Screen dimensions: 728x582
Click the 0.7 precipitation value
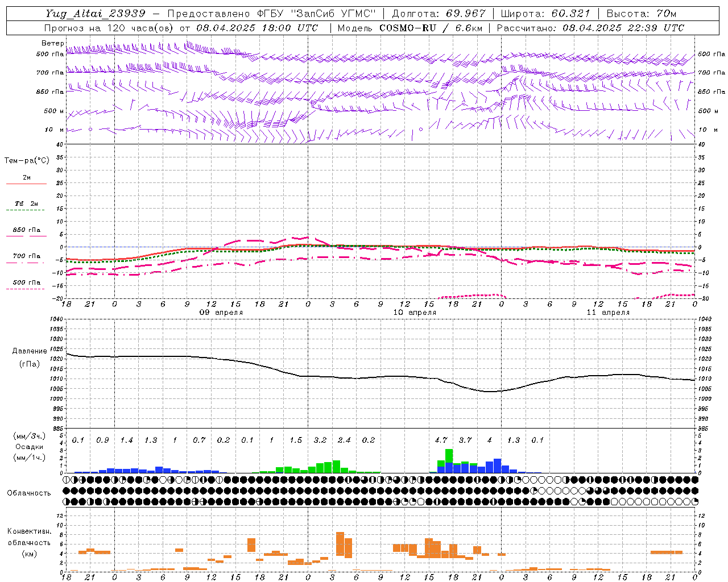(199, 440)
